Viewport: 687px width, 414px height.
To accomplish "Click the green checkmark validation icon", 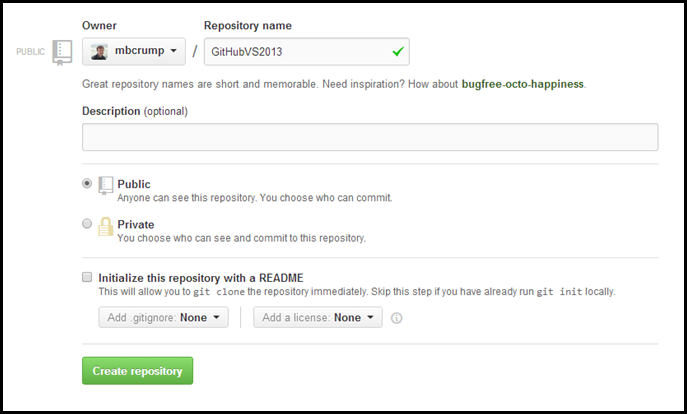I will (x=398, y=52).
